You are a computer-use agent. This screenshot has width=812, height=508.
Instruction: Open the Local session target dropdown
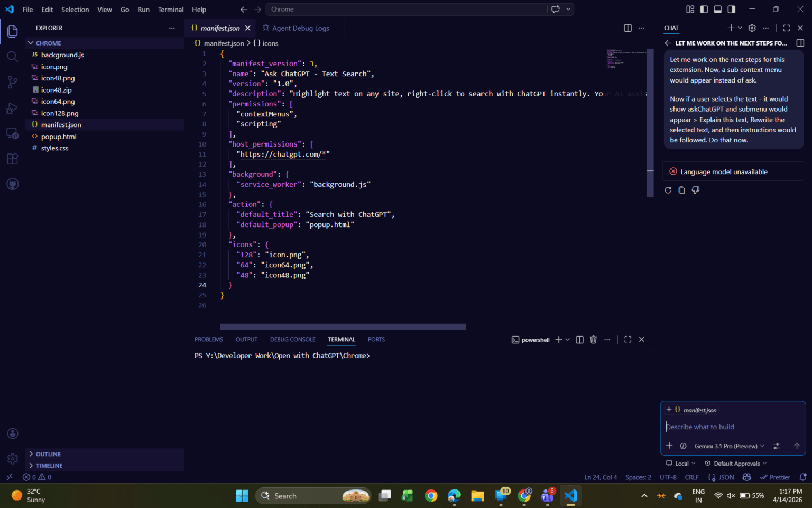pyautogui.click(x=681, y=464)
